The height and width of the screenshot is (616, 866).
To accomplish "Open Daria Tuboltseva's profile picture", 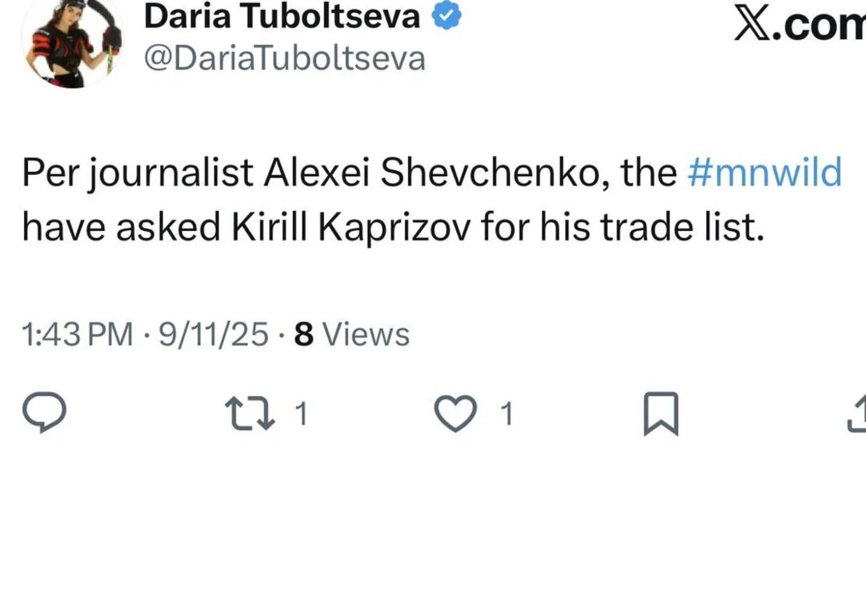I will pyautogui.click(x=72, y=41).
